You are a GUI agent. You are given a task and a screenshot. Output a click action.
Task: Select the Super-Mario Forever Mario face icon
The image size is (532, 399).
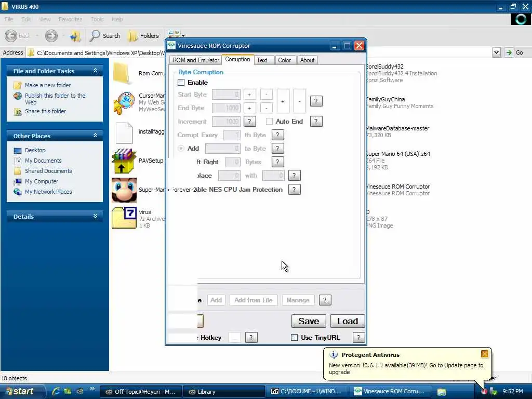124,190
